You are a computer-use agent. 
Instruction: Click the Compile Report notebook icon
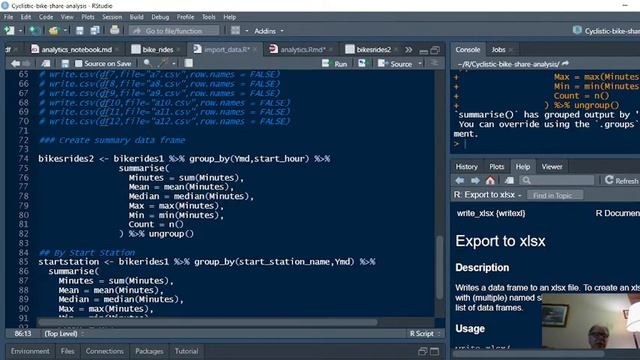click(x=188, y=63)
